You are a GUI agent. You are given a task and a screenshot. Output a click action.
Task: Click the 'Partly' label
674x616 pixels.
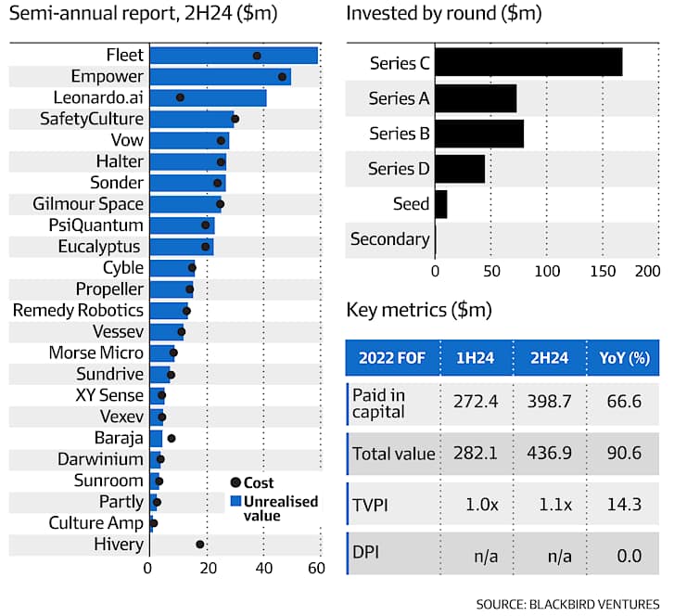pos(121,502)
